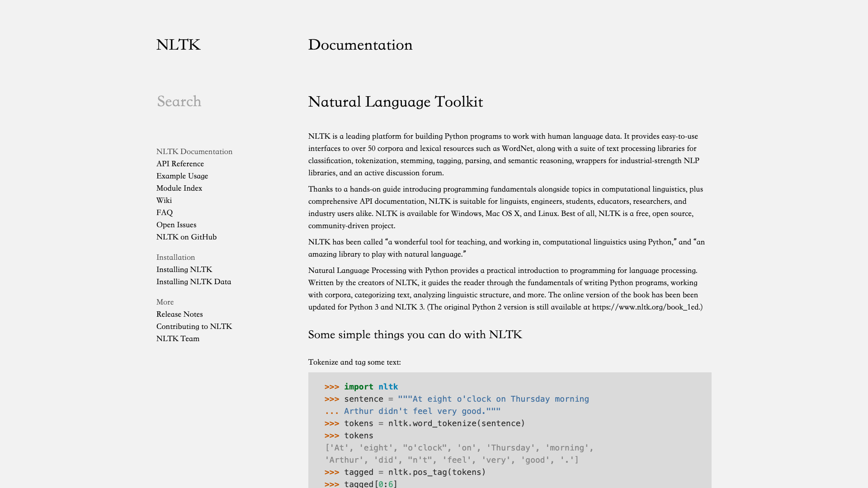The width and height of the screenshot is (868, 488).
Task: Open Contributing to NLTK link
Action: tap(194, 326)
